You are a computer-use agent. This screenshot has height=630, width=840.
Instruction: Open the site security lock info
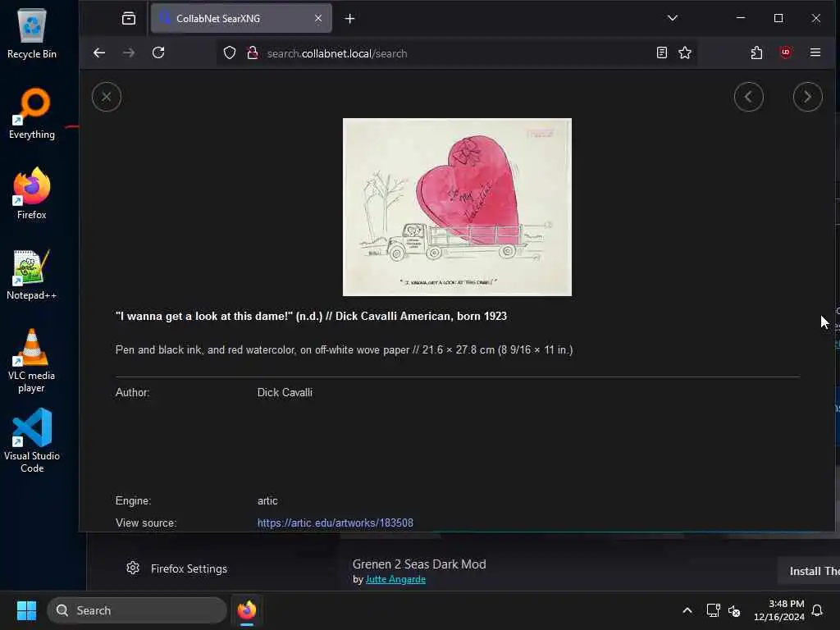point(253,53)
